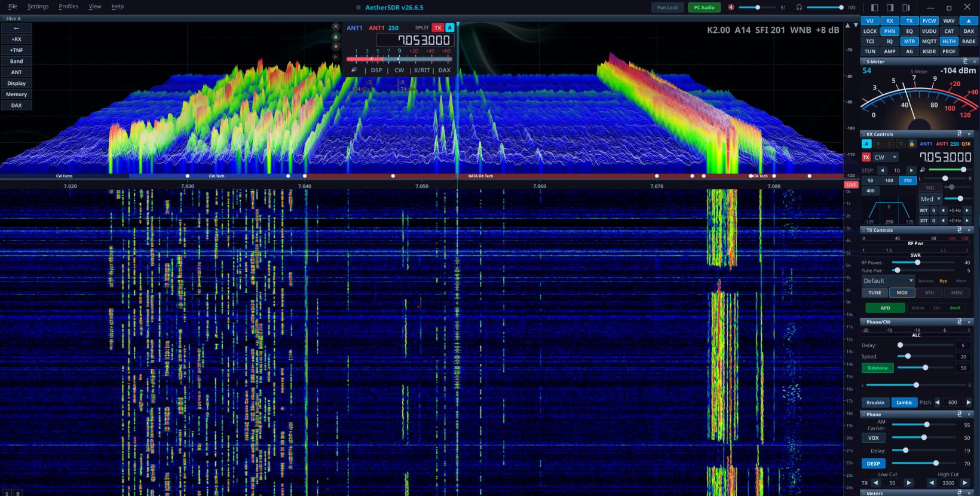The image size is (980, 496).
Task: Click the back arrow in left sidebar
Action: tap(16, 28)
